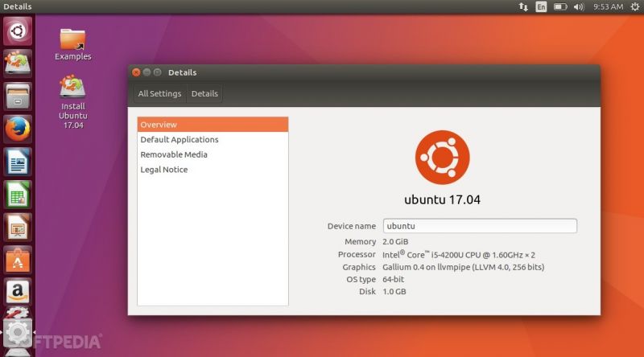644x357 pixels.
Task: Open network connections indicator in top bar
Action: pos(523,6)
